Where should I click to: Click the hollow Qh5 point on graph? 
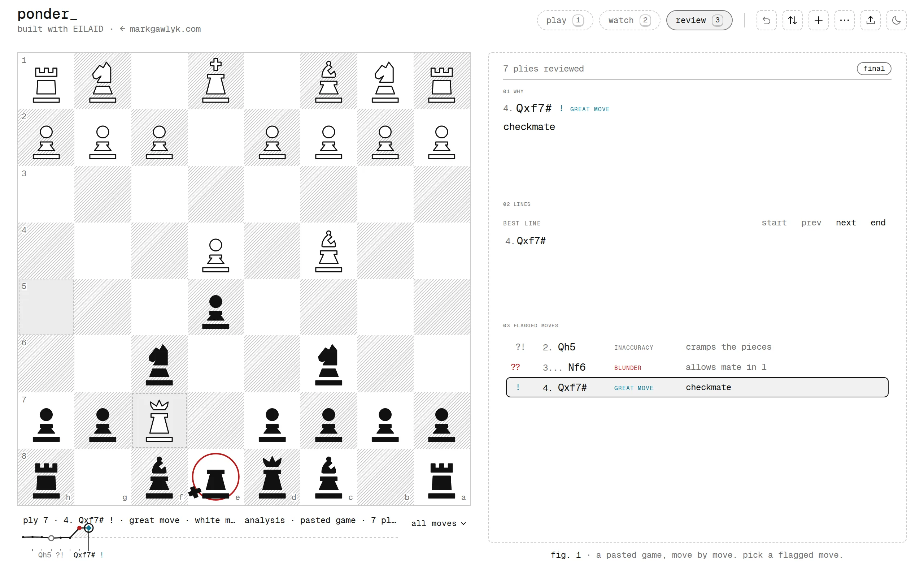click(51, 538)
